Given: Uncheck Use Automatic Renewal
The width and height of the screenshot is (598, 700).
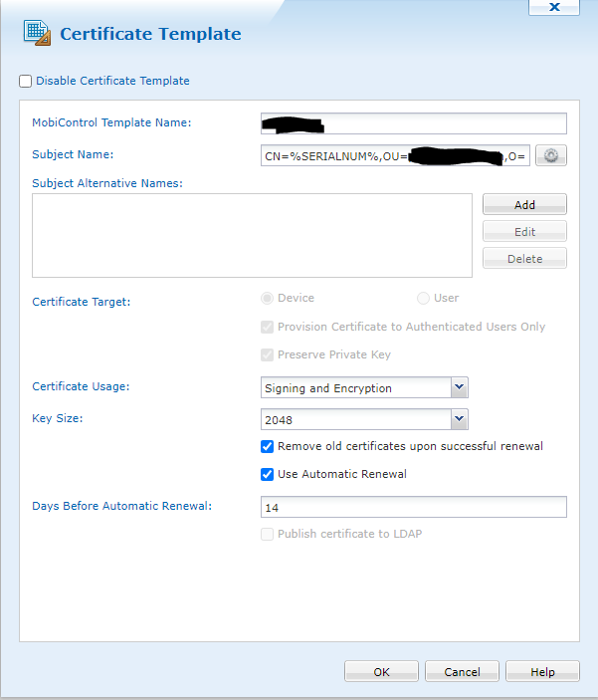Looking at the screenshot, I should pos(267,474).
